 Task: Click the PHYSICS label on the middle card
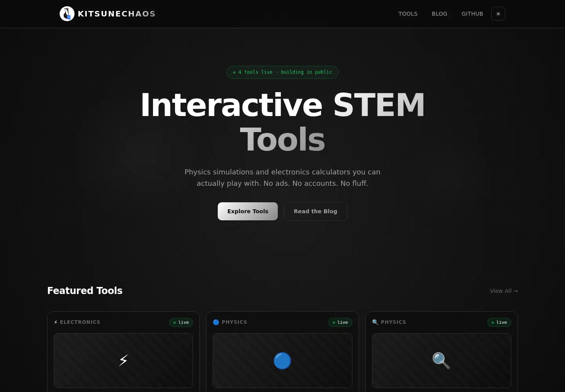coord(234,322)
